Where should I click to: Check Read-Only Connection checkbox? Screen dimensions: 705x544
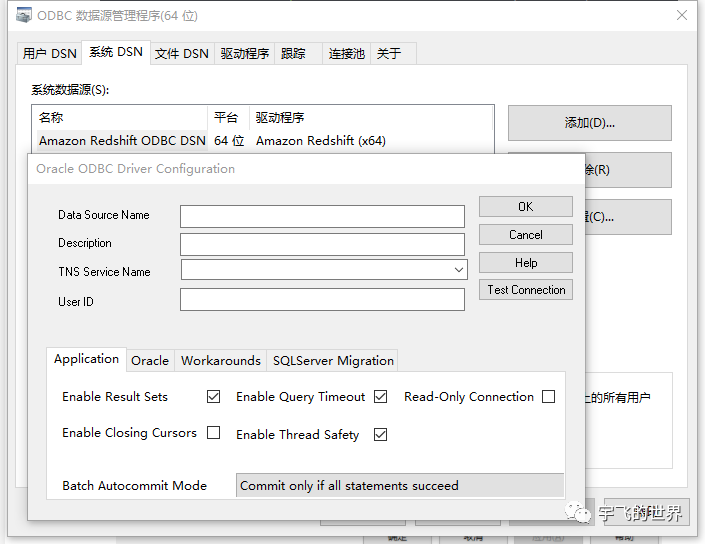[549, 397]
